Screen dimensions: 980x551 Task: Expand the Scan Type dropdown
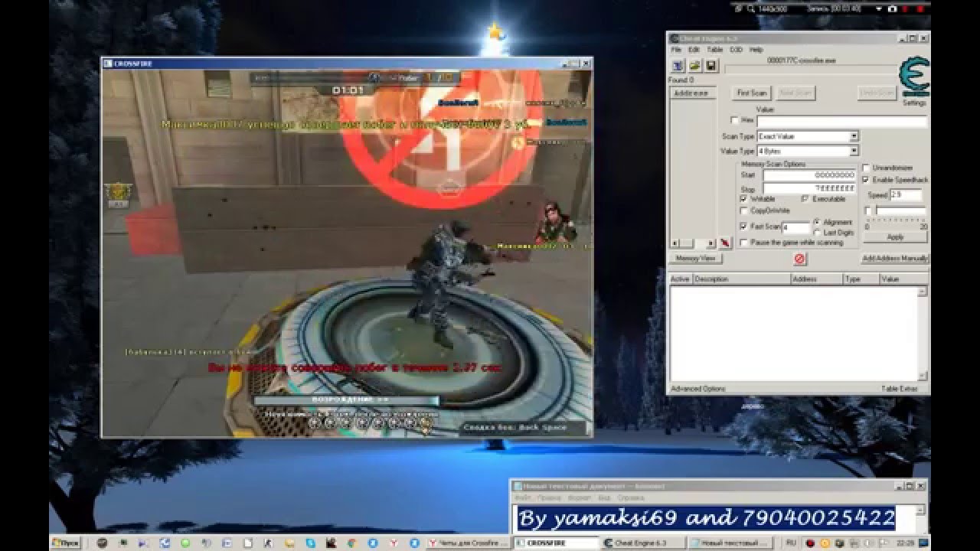pyautogui.click(x=854, y=136)
